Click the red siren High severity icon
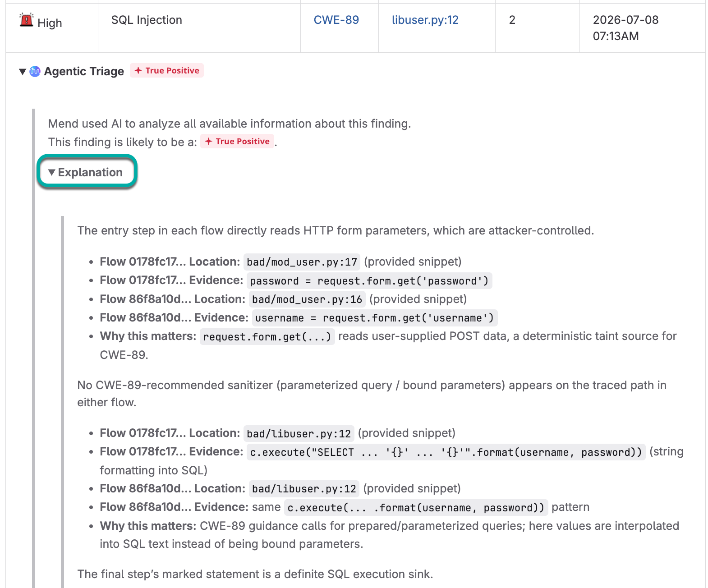708x588 pixels. [x=27, y=20]
